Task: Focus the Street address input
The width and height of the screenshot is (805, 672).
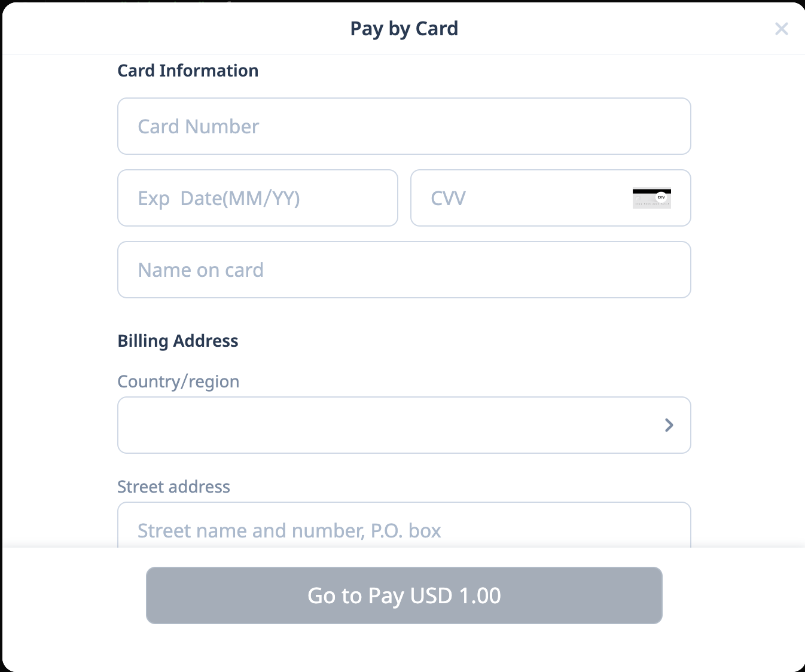Action: pos(404,529)
